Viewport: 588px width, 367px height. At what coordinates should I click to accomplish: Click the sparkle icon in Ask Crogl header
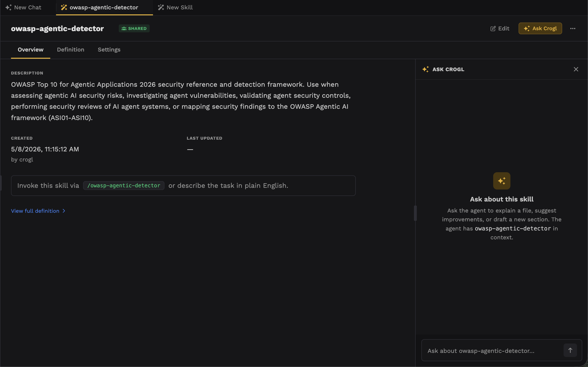tap(425, 69)
